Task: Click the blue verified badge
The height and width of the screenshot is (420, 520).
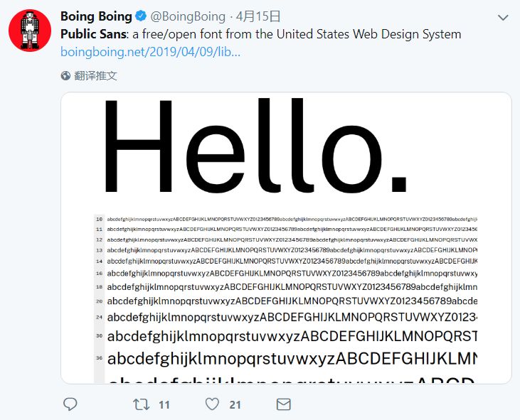Action: pos(142,16)
